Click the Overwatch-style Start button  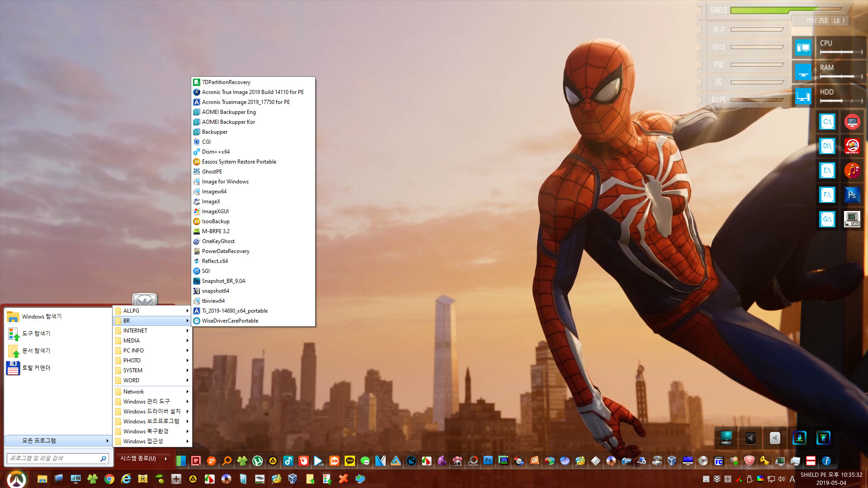click(x=17, y=479)
